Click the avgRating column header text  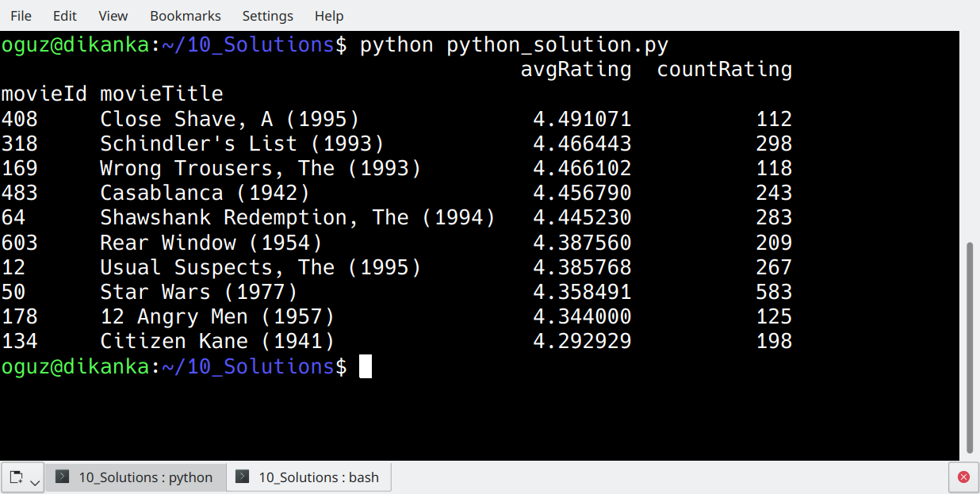(x=576, y=70)
